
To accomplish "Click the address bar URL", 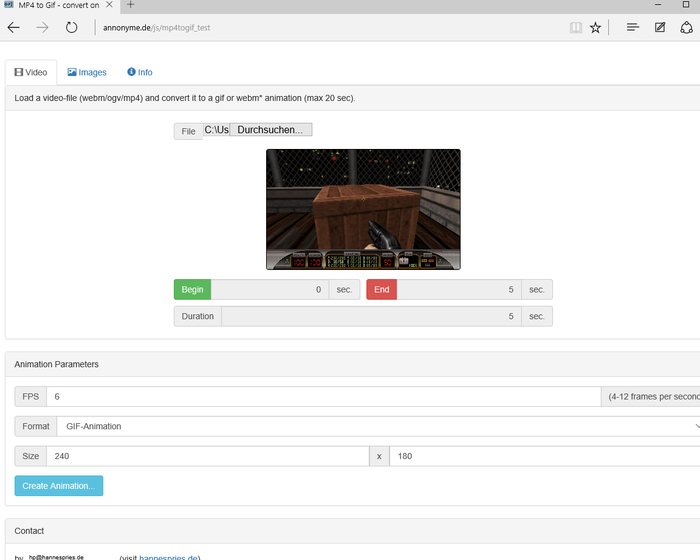I will (x=156, y=28).
